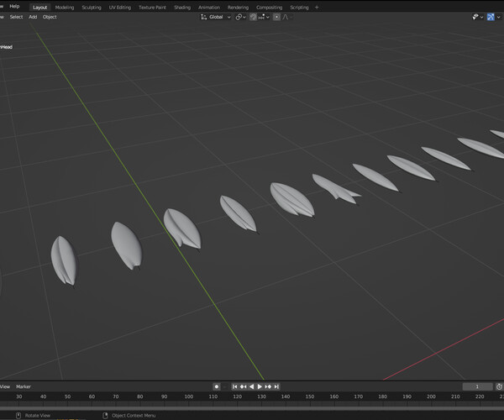This screenshot has width=504, height=420.
Task: Switch to the Shading workspace tab
Action: tap(182, 7)
